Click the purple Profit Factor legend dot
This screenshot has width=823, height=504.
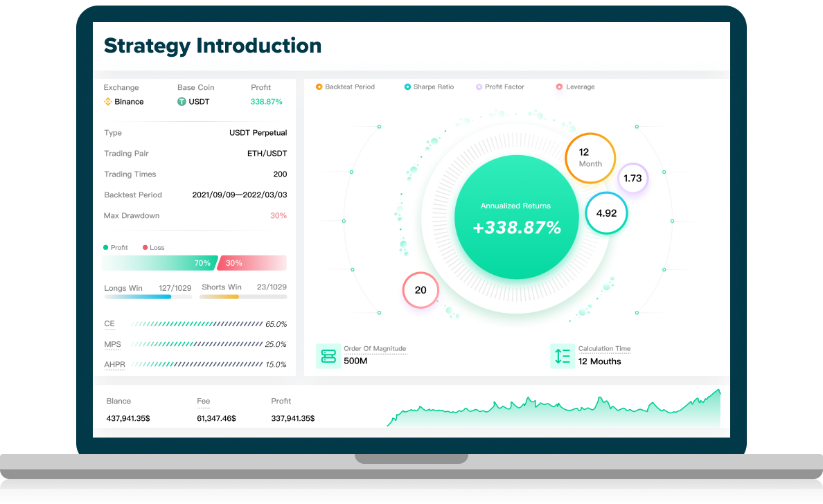pyautogui.click(x=479, y=87)
